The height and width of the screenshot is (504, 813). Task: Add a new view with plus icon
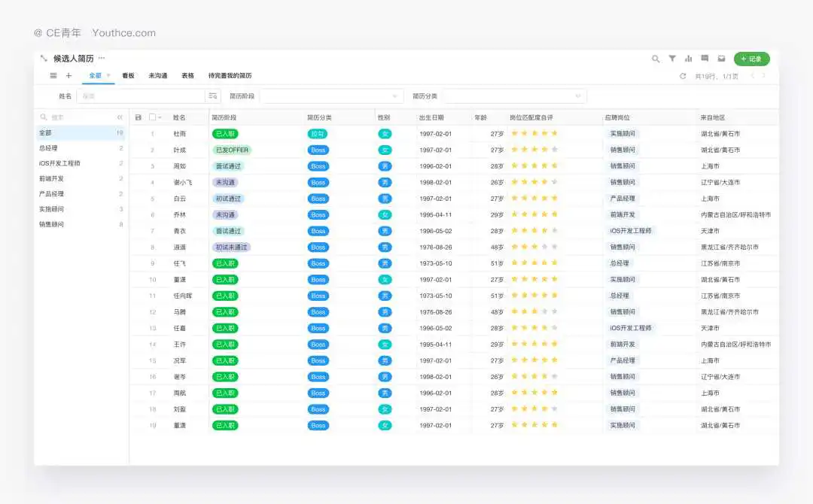[x=69, y=76]
